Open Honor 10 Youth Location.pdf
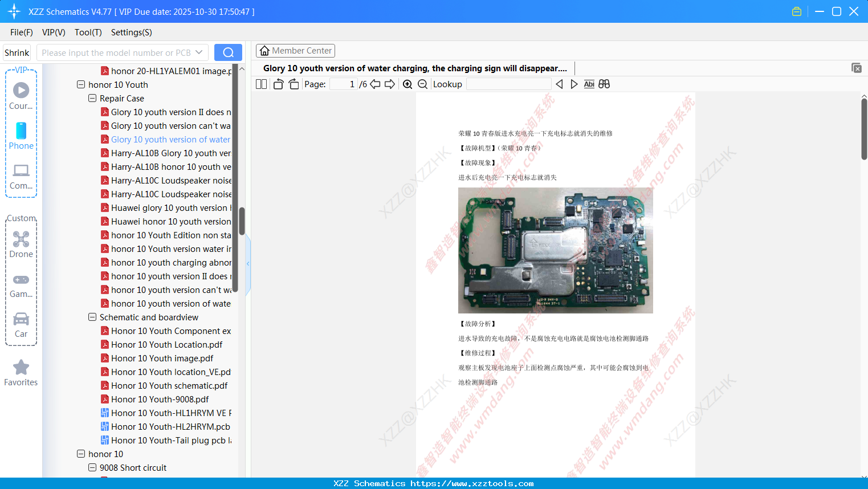Viewport: 868px width, 489px height. click(x=162, y=344)
